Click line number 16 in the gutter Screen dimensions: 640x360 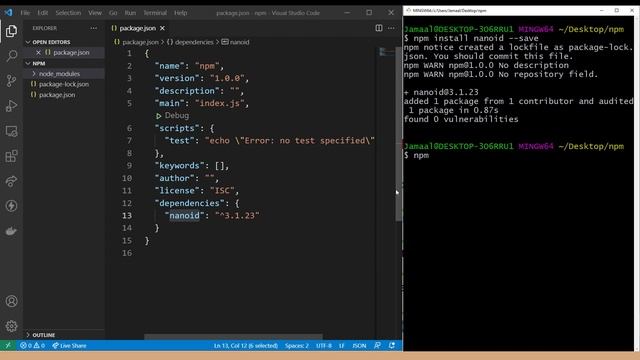tap(127, 253)
